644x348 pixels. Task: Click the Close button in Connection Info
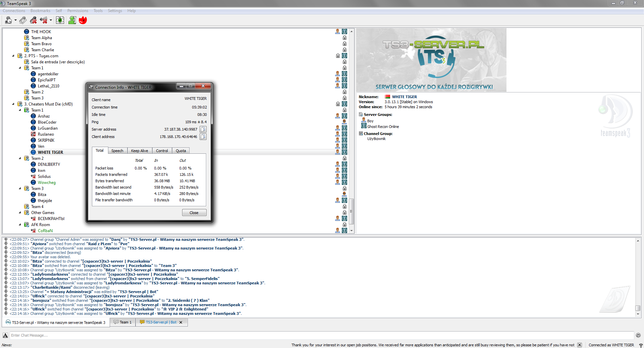pos(194,213)
